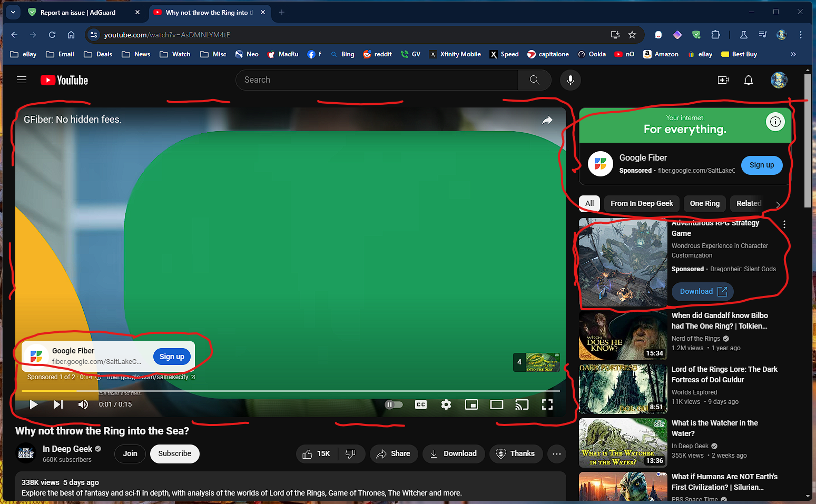Viewport: 816px width, 504px height.
Task: Subscribe to In Deep Geek channel
Action: click(174, 453)
